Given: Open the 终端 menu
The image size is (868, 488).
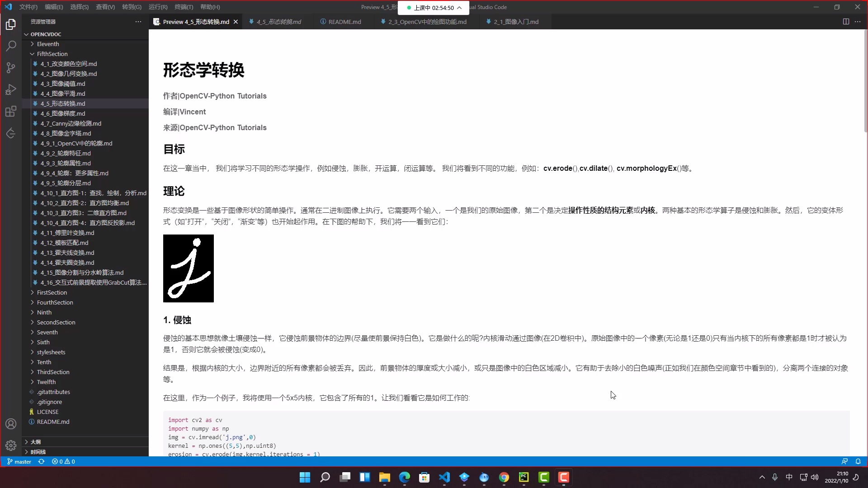Looking at the screenshot, I should coord(184,7).
